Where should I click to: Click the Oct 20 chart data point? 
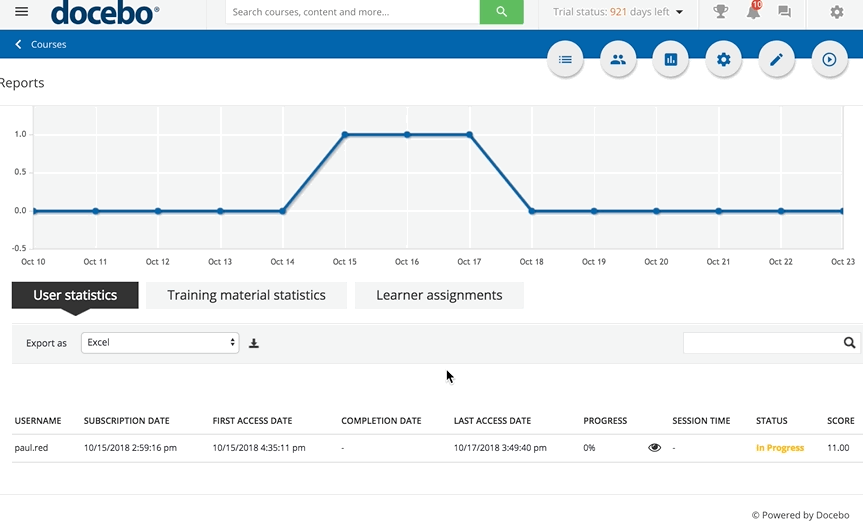[656, 211]
